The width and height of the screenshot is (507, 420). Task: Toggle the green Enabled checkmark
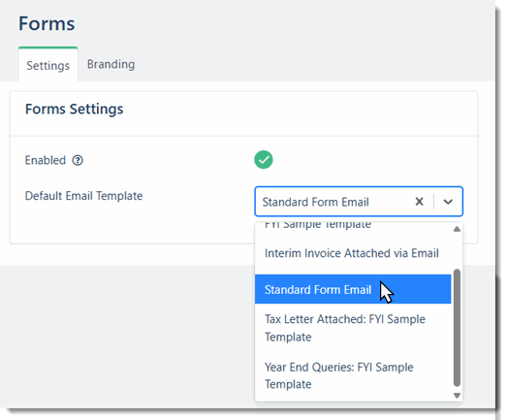tap(264, 159)
